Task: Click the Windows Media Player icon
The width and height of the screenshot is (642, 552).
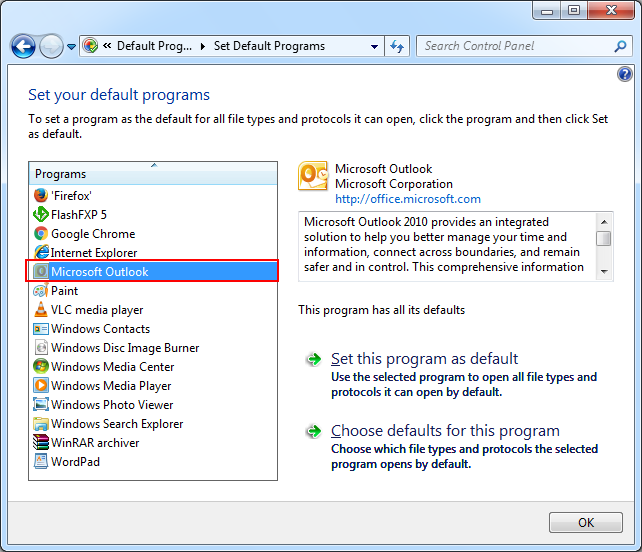Action: (41, 385)
